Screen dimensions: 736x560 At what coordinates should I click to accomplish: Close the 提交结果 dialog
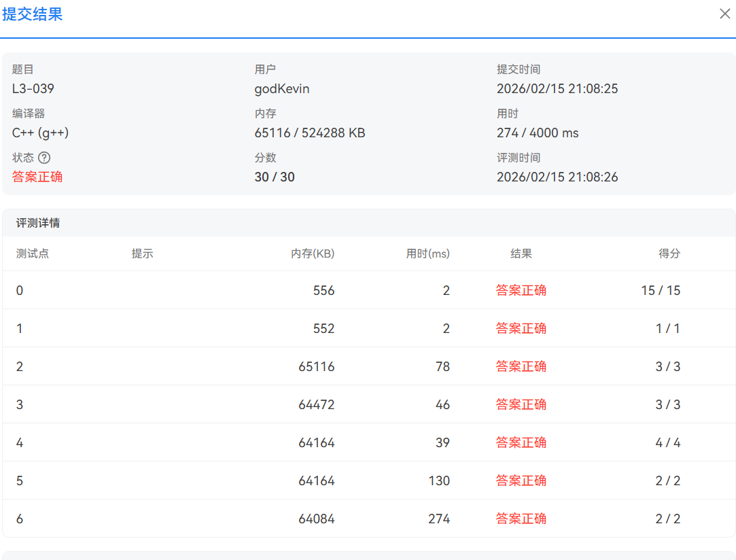tap(724, 14)
